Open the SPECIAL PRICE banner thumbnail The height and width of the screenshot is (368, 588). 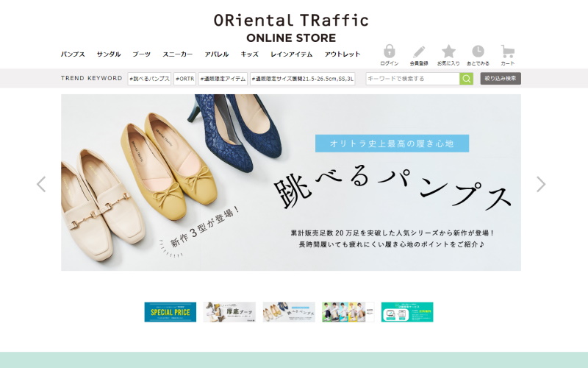coord(170,312)
